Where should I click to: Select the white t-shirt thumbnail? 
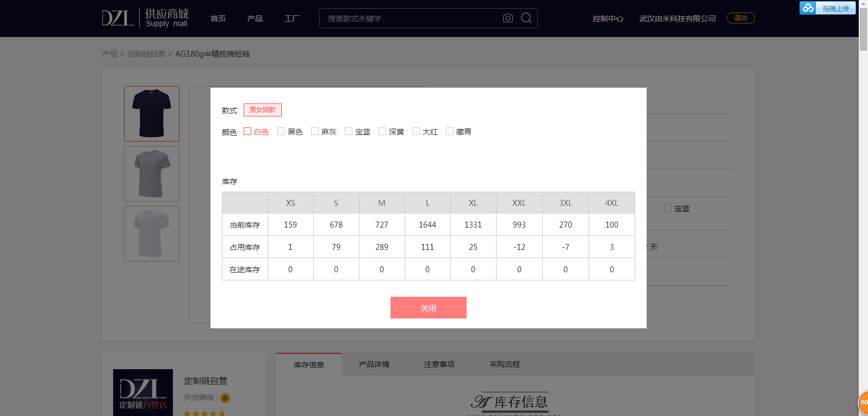(x=152, y=234)
